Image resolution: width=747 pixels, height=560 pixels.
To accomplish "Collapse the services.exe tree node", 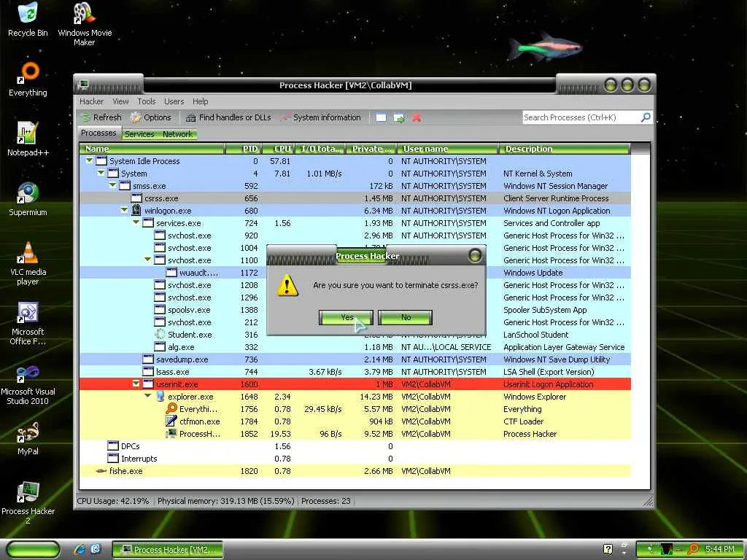I will coord(136,223).
